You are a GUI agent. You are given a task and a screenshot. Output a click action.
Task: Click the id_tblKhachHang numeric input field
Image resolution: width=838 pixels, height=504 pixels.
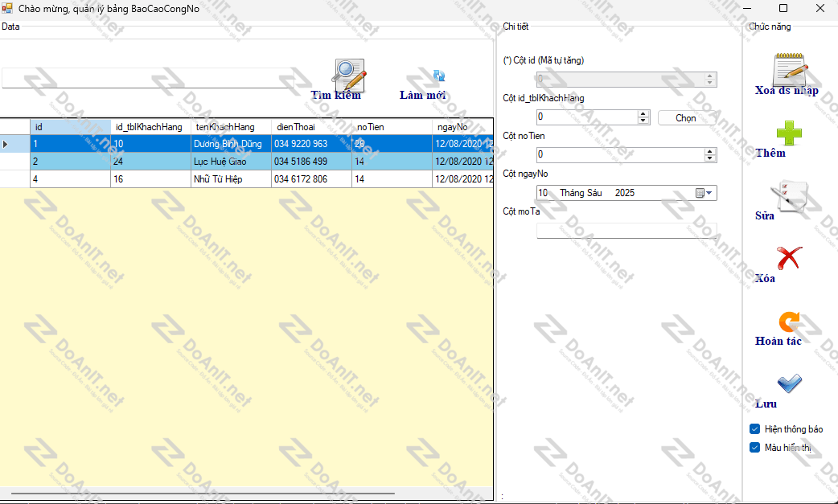(x=587, y=117)
